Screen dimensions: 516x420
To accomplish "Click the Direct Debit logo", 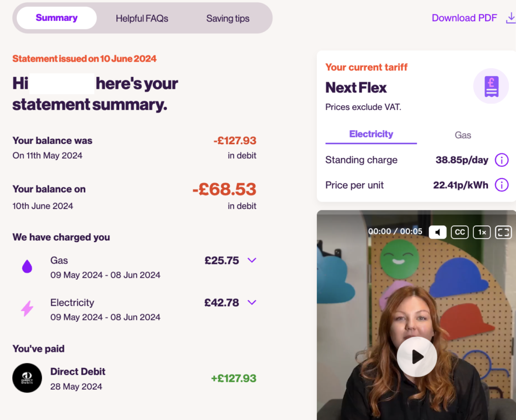I will (x=27, y=378).
